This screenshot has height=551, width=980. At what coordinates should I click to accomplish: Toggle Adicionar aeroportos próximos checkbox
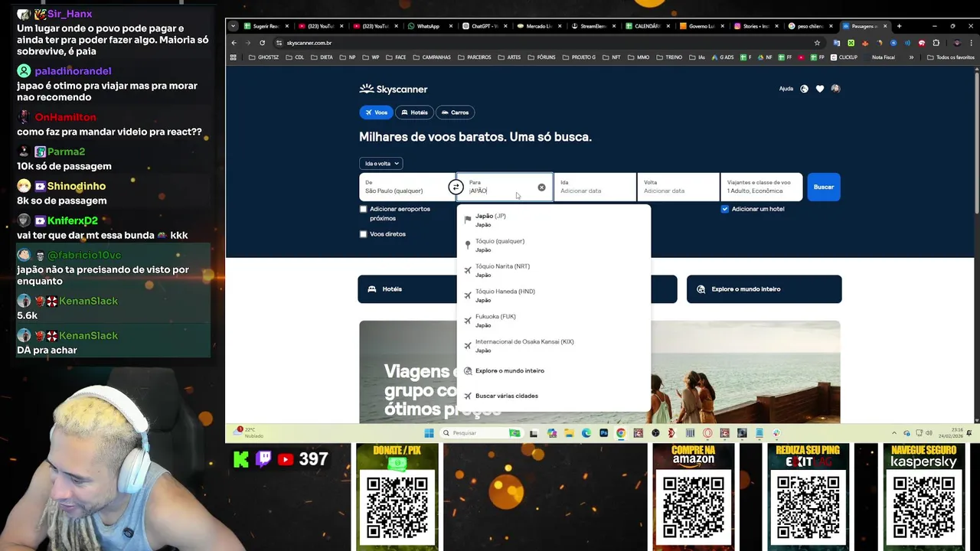[364, 209]
